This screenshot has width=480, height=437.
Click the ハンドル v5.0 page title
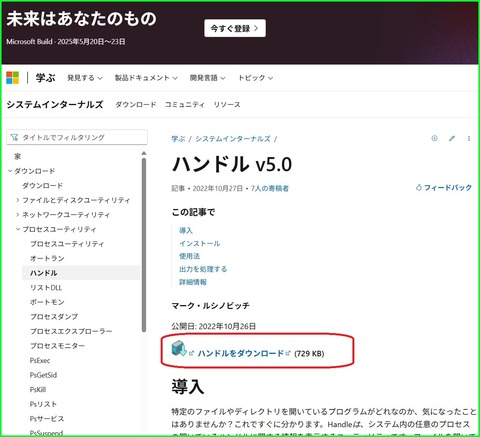[232, 164]
